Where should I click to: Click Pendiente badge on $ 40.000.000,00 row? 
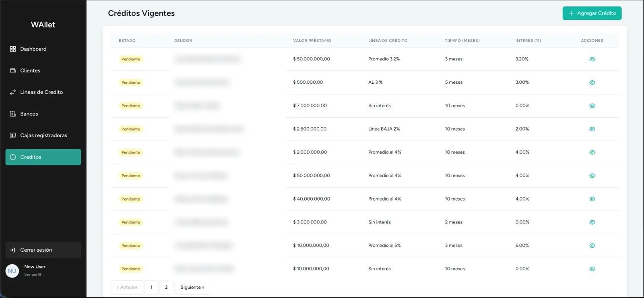point(131,199)
